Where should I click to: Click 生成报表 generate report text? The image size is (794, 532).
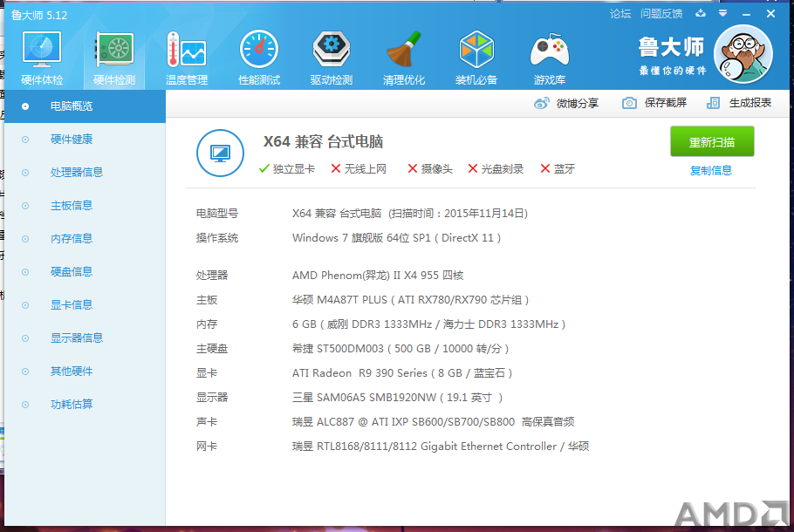pyautogui.click(x=750, y=103)
